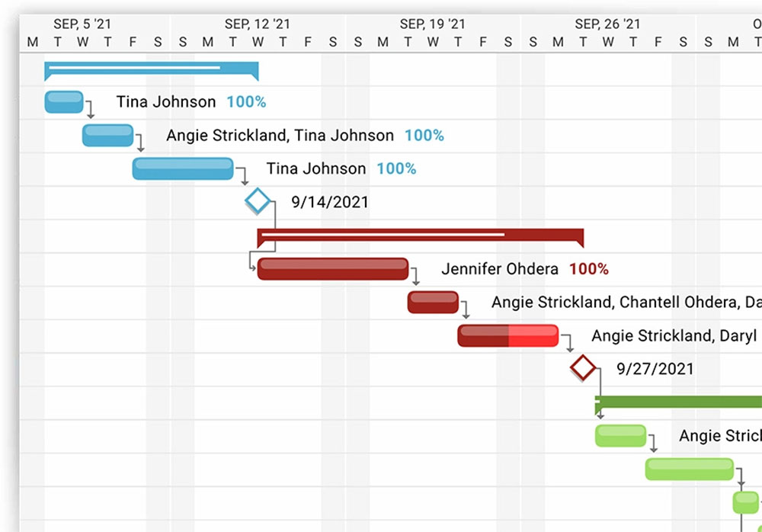Select the dark red summary bar
Screen dimensions: 762x532
tap(421, 237)
